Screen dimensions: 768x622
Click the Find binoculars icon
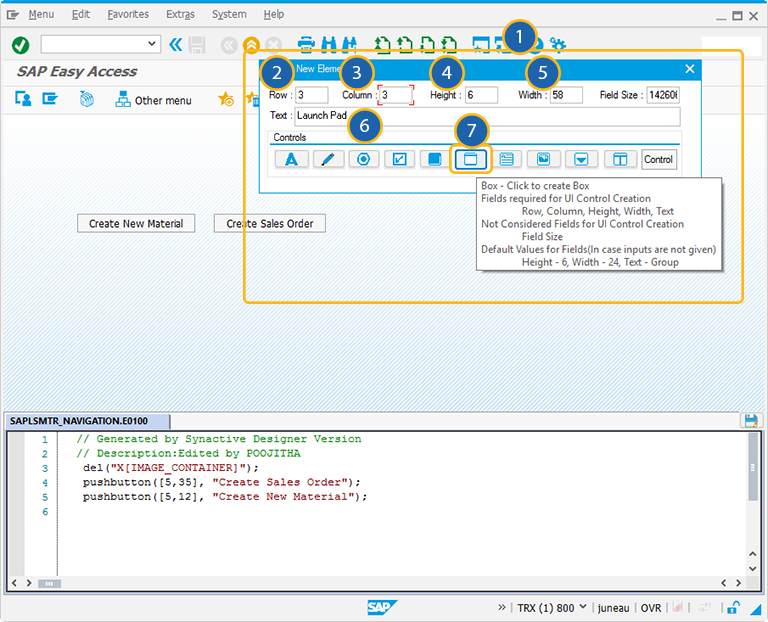click(329, 45)
